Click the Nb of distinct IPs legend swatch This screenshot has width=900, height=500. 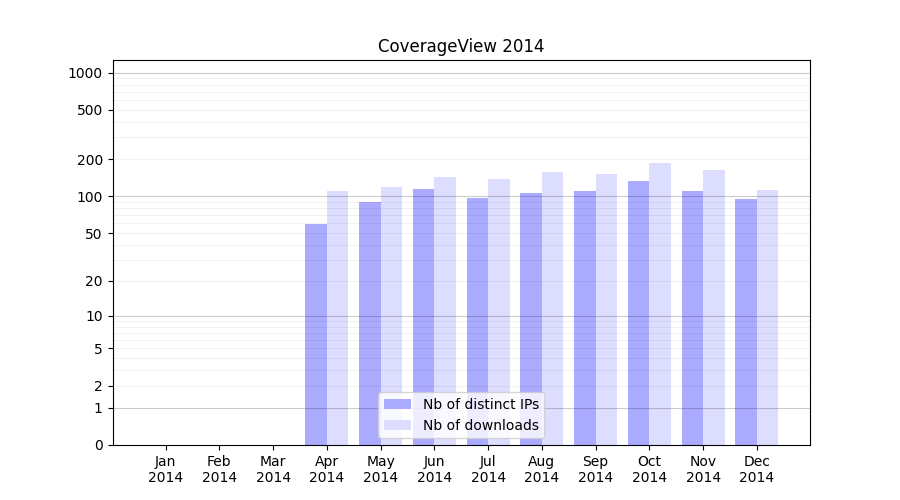coord(397,404)
